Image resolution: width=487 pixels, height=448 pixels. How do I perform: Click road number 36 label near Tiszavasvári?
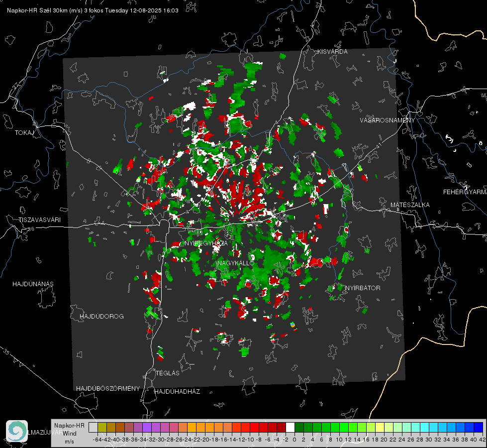click(31, 229)
